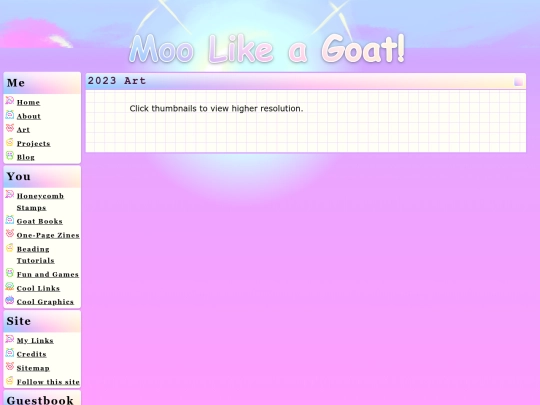This screenshot has width=540, height=405.
Task: Visit the Goat Books page
Action: 40,221
